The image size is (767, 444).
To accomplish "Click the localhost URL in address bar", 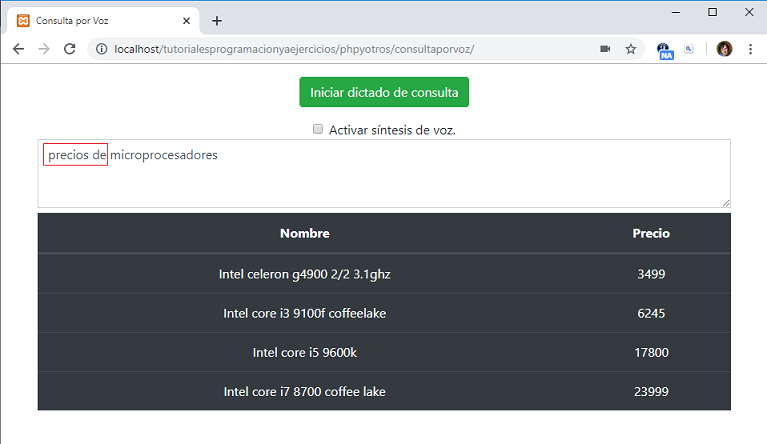I will click(294, 49).
